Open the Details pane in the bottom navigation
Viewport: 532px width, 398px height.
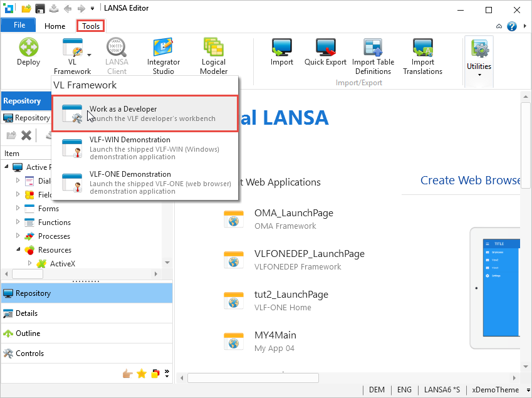click(x=87, y=313)
